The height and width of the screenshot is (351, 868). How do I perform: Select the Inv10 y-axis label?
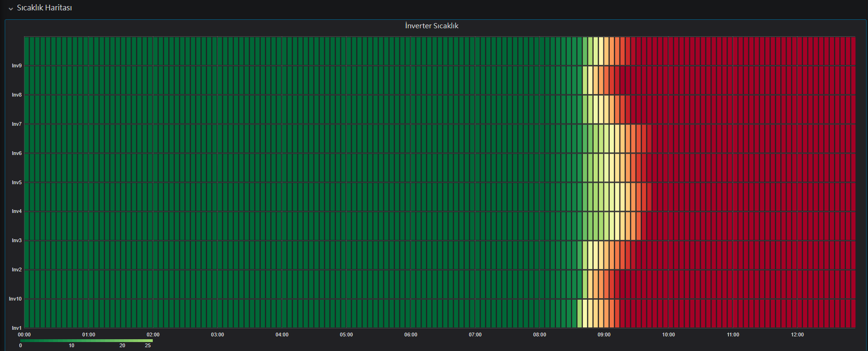16,299
